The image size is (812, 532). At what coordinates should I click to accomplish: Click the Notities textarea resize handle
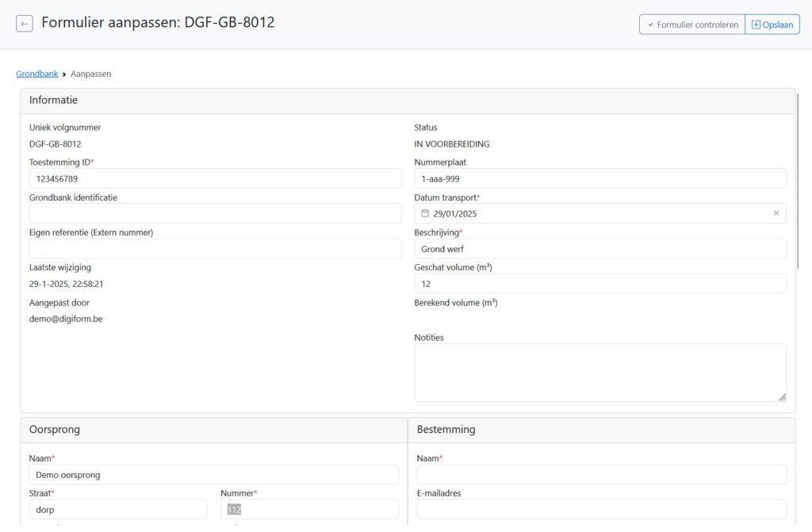[783, 396]
